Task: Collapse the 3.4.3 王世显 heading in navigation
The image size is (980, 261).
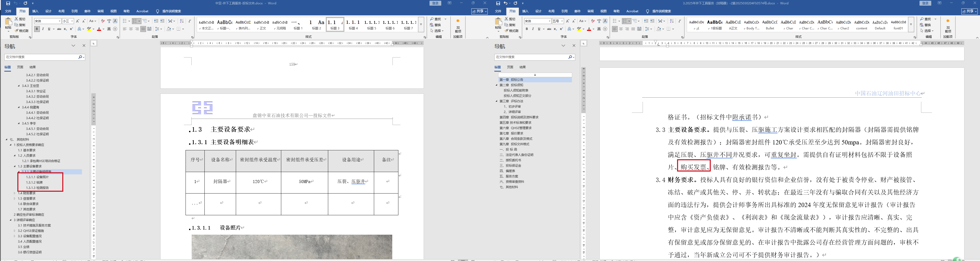Action: (x=19, y=86)
